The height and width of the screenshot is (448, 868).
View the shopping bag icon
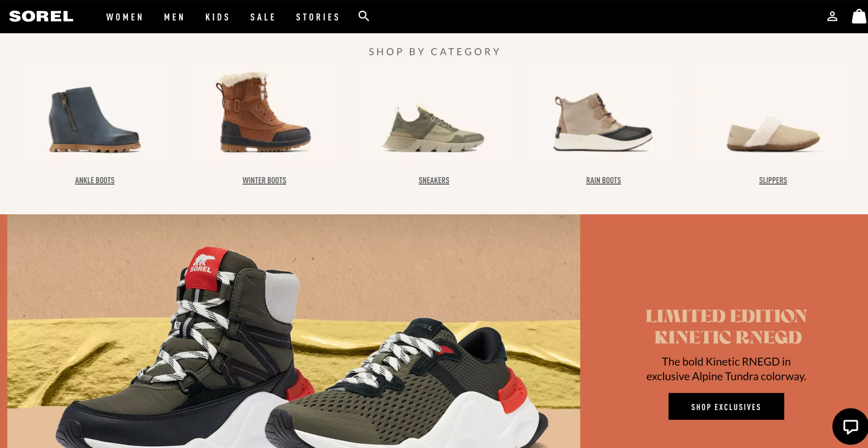tap(859, 16)
